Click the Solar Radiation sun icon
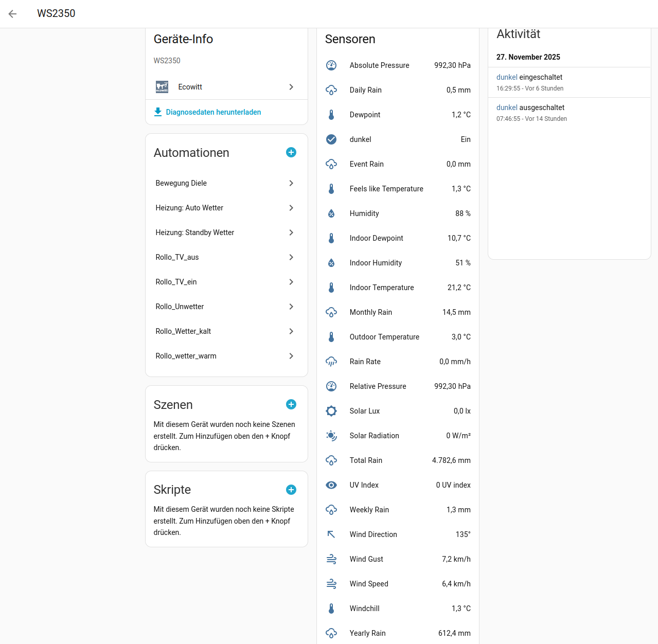658x644 pixels. (x=331, y=436)
